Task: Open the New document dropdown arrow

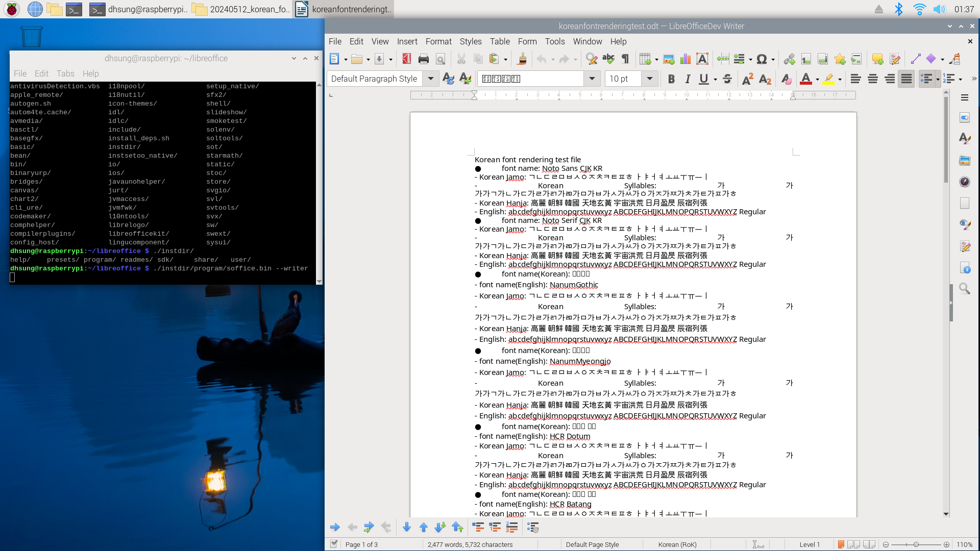Action: (346, 60)
